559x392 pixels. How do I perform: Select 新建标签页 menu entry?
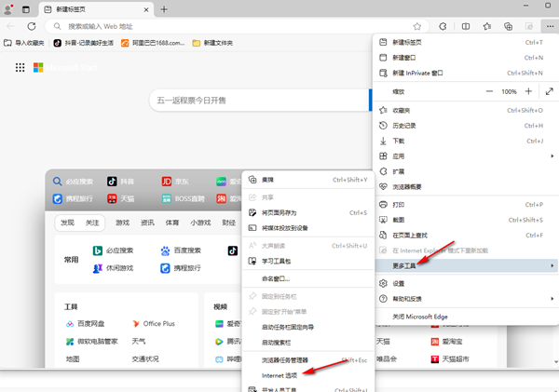pos(466,43)
